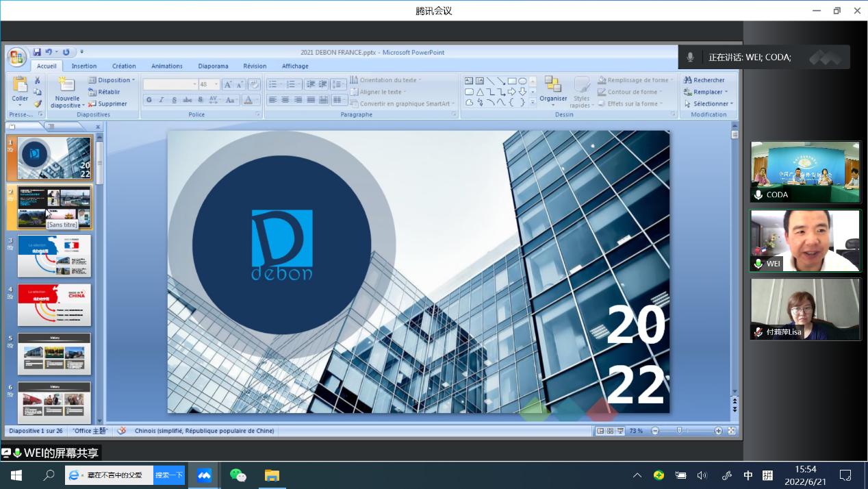Image resolution: width=868 pixels, height=489 pixels.
Task: Click the Redo icon in quick access toolbar
Action: click(66, 52)
